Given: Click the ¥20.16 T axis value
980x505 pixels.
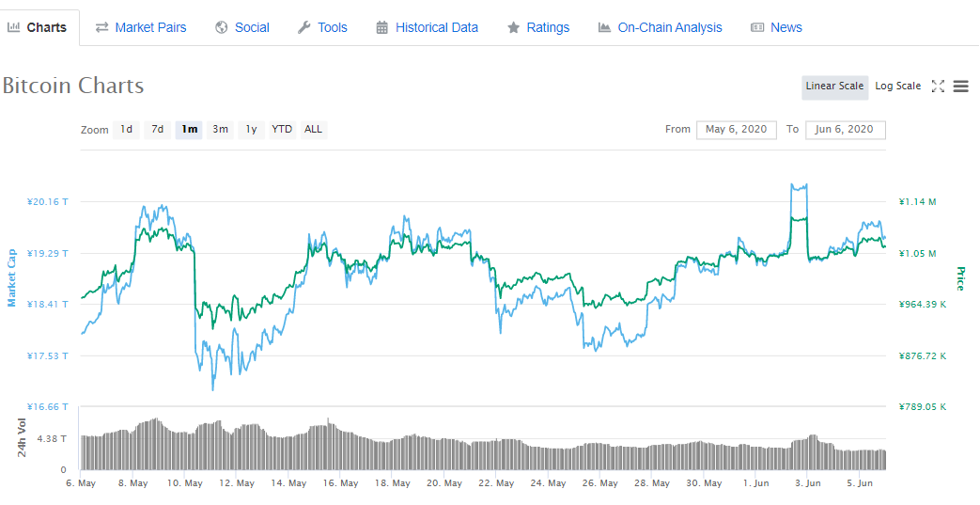Looking at the screenshot, I should pyautogui.click(x=48, y=201).
